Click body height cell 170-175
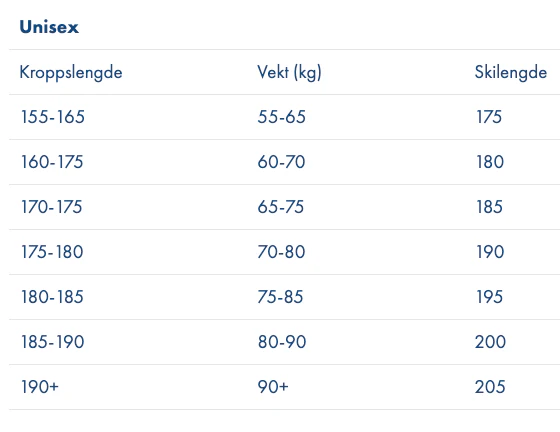The height and width of the screenshot is (432, 560). [52, 207]
